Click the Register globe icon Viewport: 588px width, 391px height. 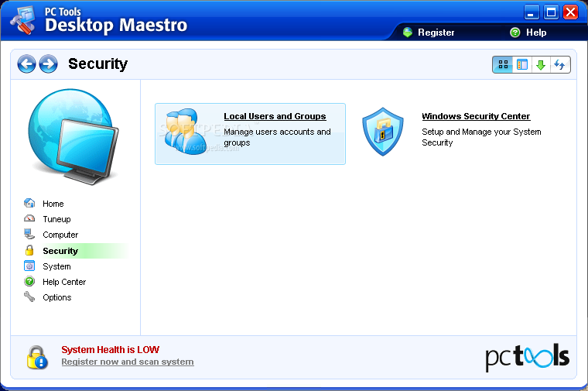click(408, 33)
